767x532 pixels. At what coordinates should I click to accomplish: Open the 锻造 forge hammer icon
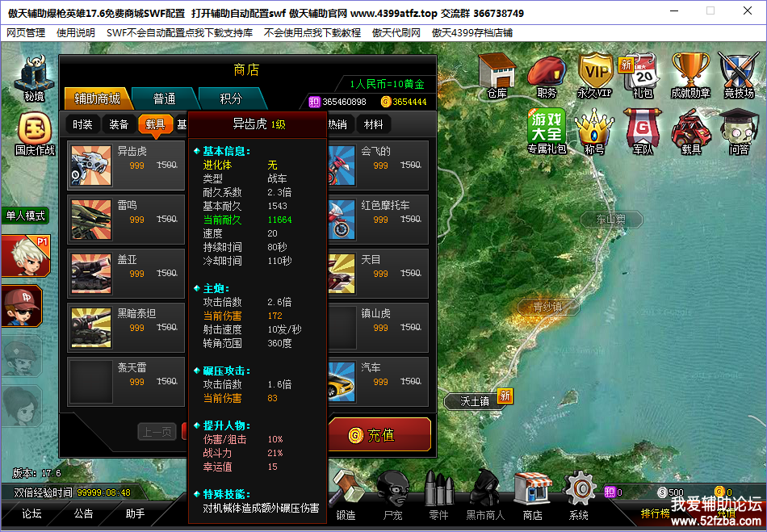click(x=346, y=496)
